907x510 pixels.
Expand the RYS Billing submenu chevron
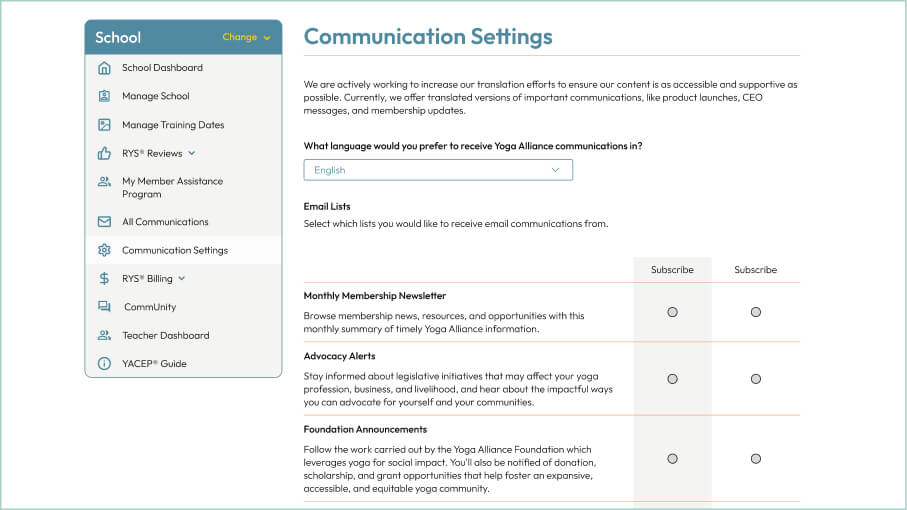click(x=182, y=279)
